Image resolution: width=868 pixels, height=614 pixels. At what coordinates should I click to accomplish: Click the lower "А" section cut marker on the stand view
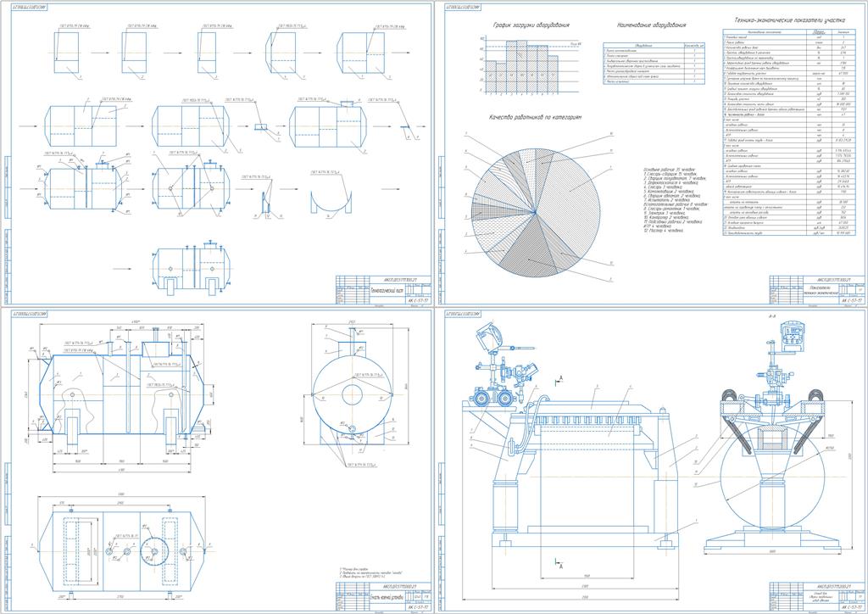click(561, 564)
